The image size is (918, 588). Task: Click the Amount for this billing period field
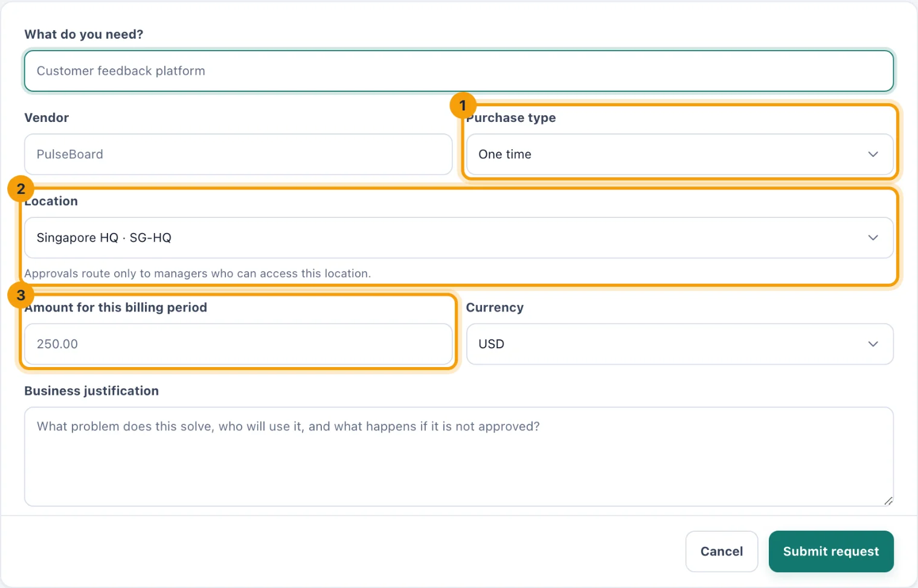(239, 344)
